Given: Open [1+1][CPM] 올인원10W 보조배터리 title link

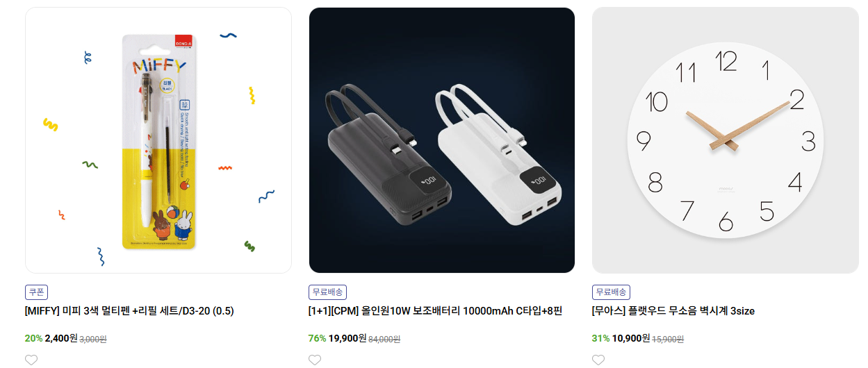Looking at the screenshot, I should tap(435, 311).
